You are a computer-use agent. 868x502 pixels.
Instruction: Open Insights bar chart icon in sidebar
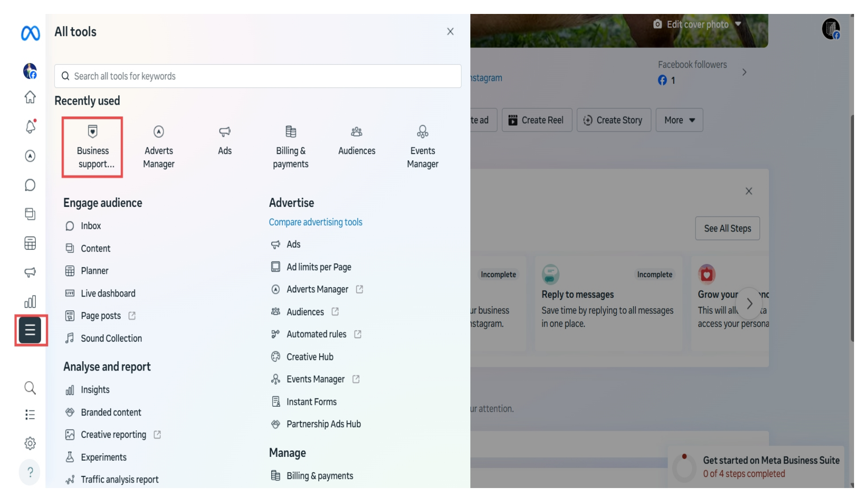[30, 302]
